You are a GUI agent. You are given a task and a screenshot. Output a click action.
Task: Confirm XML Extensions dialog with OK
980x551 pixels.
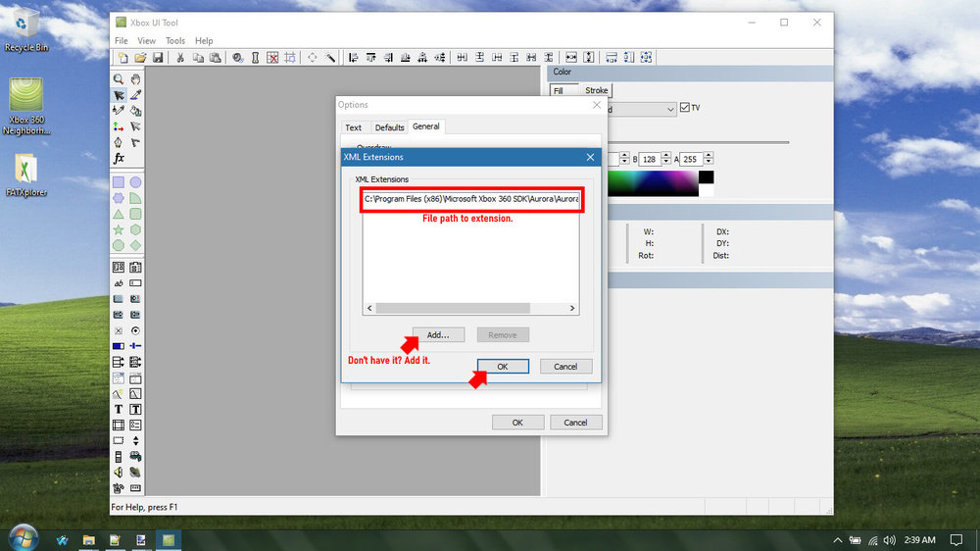point(503,367)
